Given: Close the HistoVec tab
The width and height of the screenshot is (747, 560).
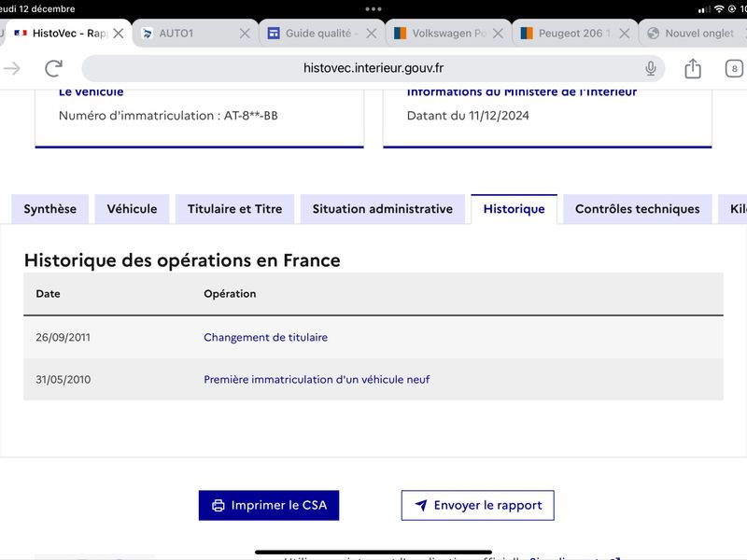Looking at the screenshot, I should pos(119,34).
